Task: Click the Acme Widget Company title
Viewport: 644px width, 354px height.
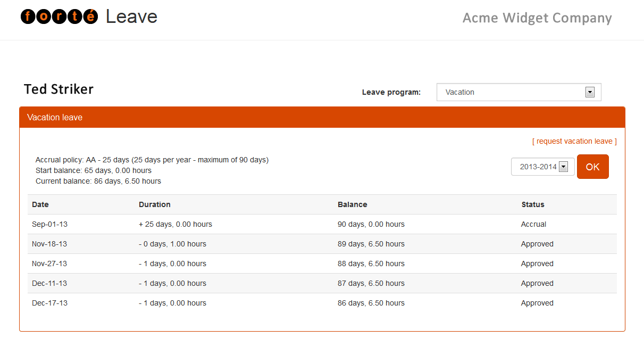Action: tap(537, 18)
